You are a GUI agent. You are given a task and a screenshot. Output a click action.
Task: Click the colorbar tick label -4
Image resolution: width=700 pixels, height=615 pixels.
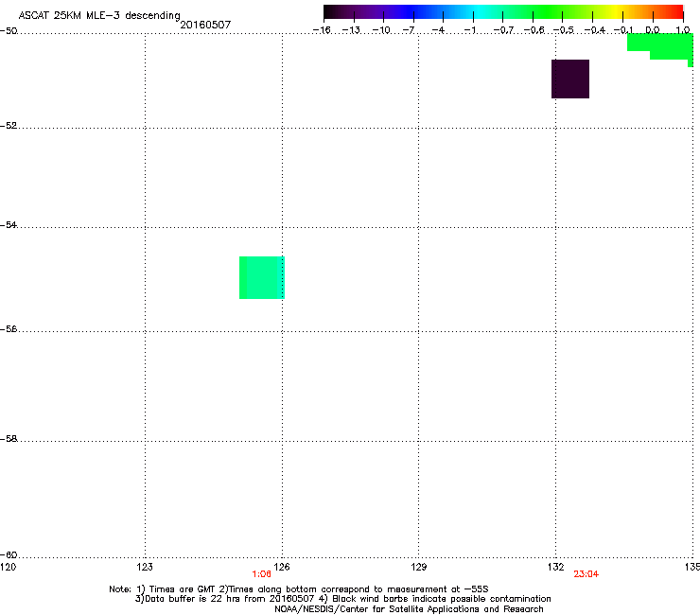(x=438, y=30)
